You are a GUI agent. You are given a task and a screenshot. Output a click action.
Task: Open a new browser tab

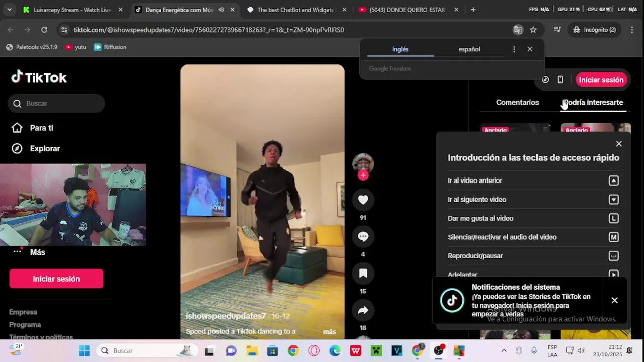[x=473, y=10]
